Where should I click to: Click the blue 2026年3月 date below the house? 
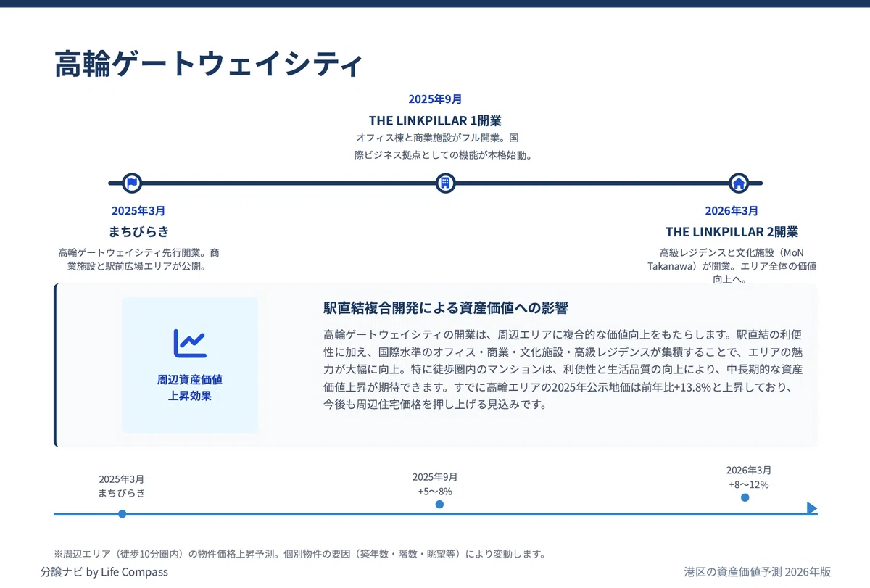pyautogui.click(x=732, y=211)
